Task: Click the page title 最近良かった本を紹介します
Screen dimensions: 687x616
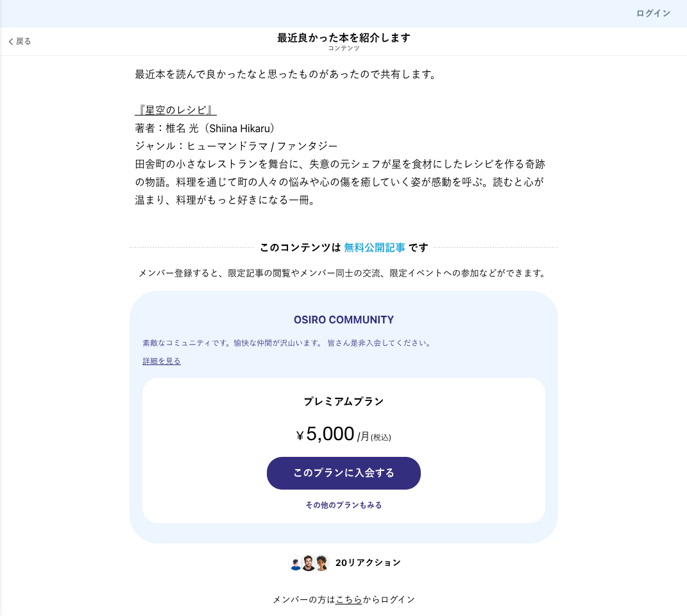Action: click(x=343, y=37)
